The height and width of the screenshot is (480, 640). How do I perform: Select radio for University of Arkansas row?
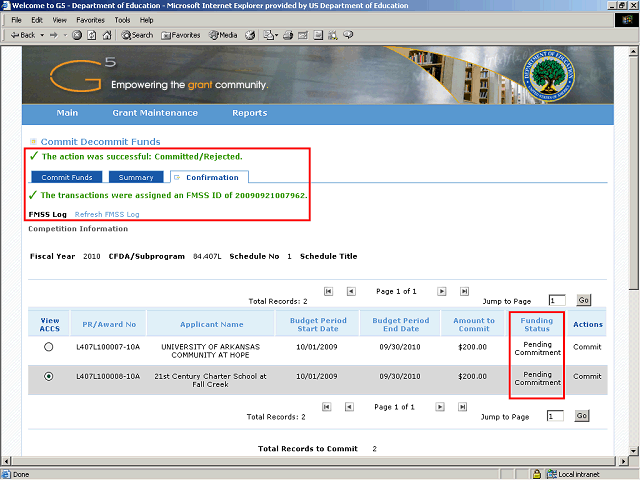click(x=48, y=348)
